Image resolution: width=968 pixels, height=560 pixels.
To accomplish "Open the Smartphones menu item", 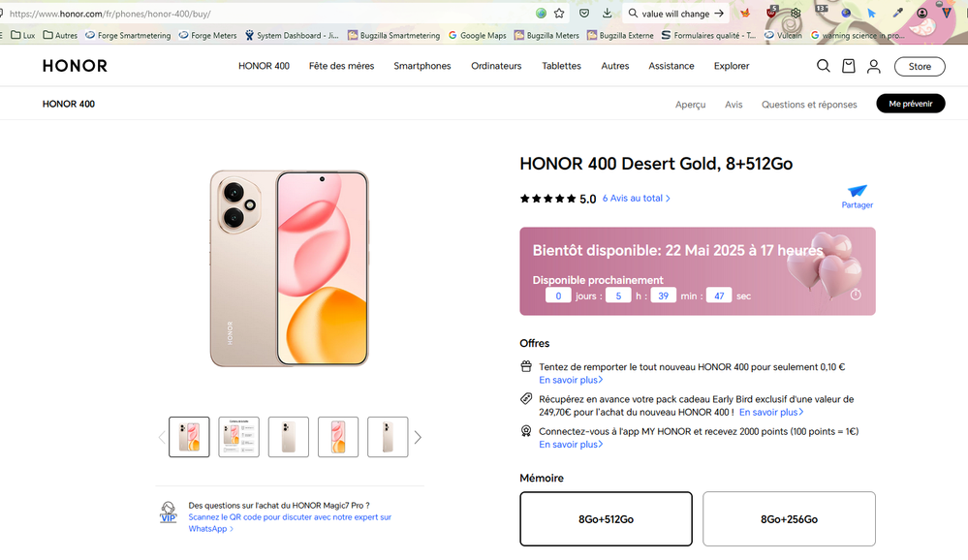I will pos(422,66).
